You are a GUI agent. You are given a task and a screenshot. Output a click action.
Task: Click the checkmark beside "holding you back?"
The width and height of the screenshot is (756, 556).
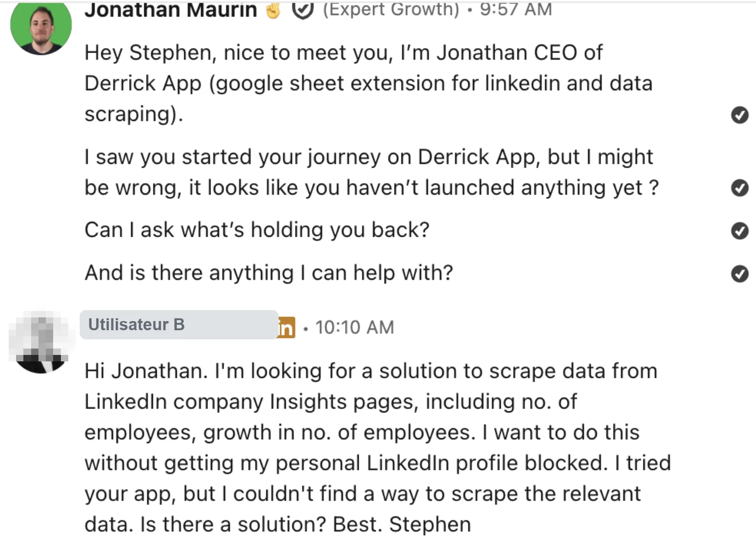[740, 231]
